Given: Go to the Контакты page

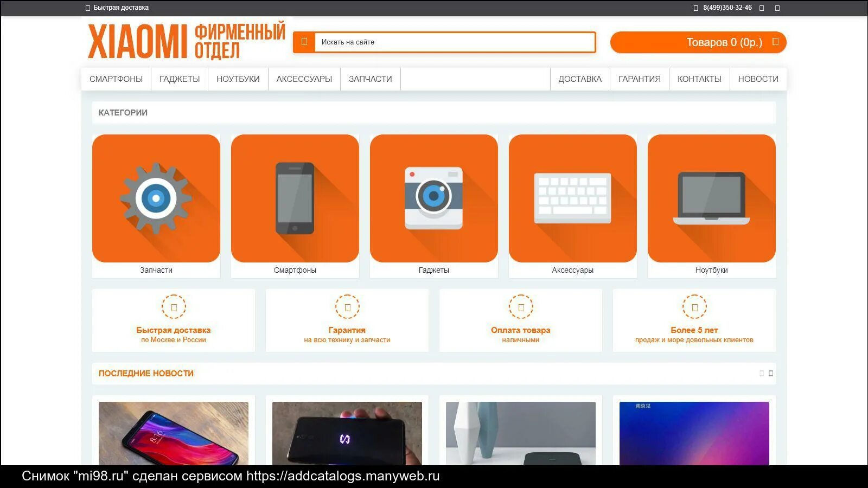Looking at the screenshot, I should [x=699, y=79].
